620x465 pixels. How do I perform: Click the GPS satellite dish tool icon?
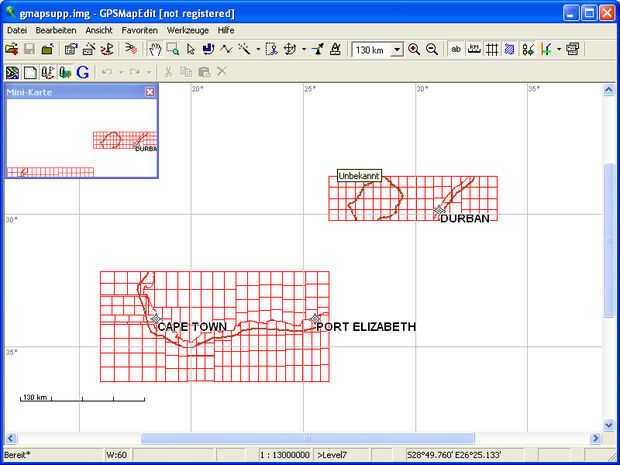(x=318, y=49)
